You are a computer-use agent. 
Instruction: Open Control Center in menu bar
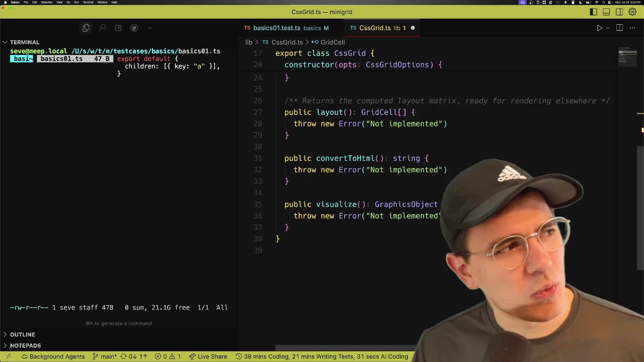610,2
